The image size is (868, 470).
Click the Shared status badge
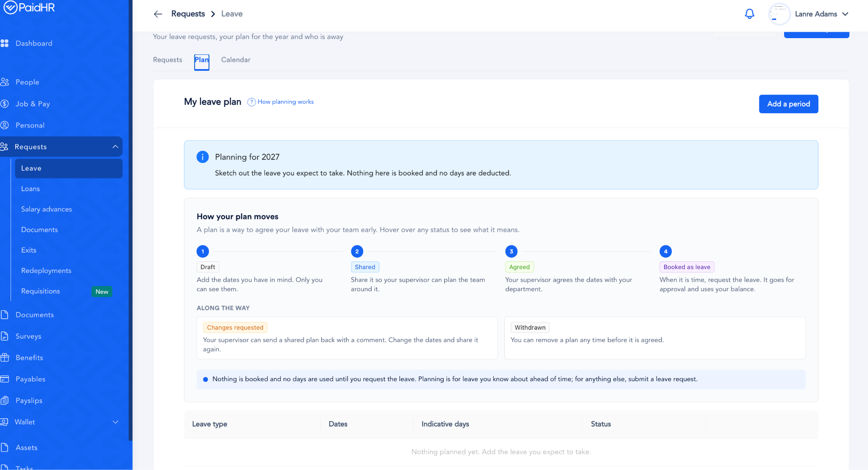click(x=365, y=267)
